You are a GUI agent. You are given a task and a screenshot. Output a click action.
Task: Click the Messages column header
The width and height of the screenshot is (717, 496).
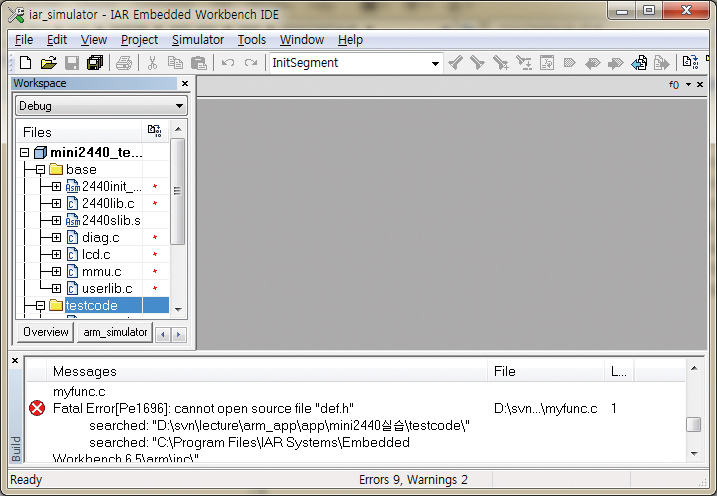(85, 371)
